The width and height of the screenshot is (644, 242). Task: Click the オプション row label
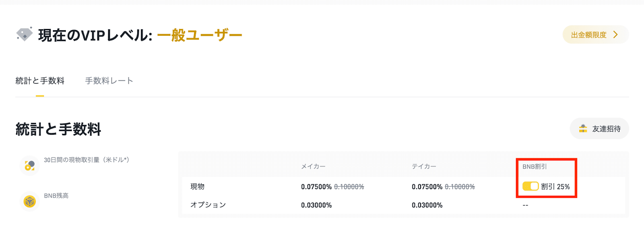pos(208,205)
